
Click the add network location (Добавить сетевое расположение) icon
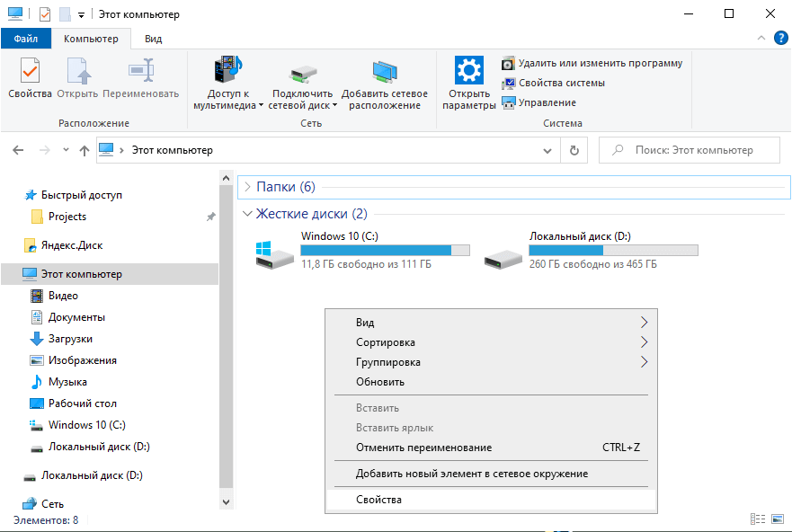[385, 72]
